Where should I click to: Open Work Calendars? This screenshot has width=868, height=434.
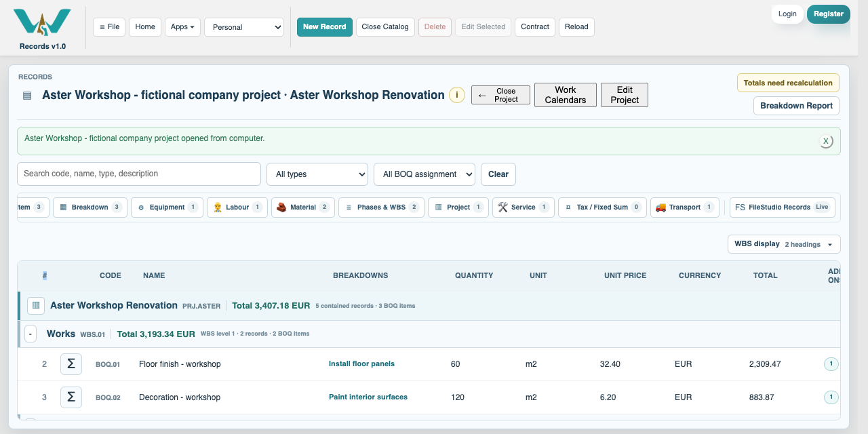[566, 95]
